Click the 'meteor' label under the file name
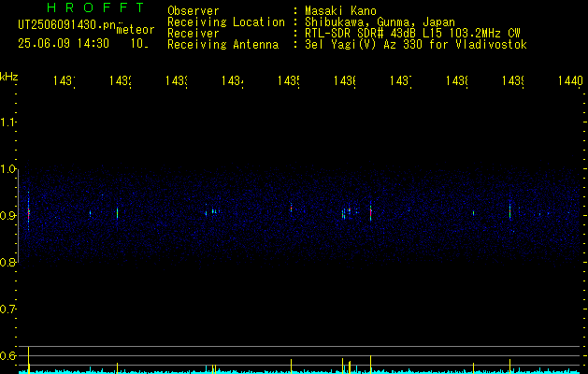This screenshot has height=374, width=588. click(x=136, y=30)
